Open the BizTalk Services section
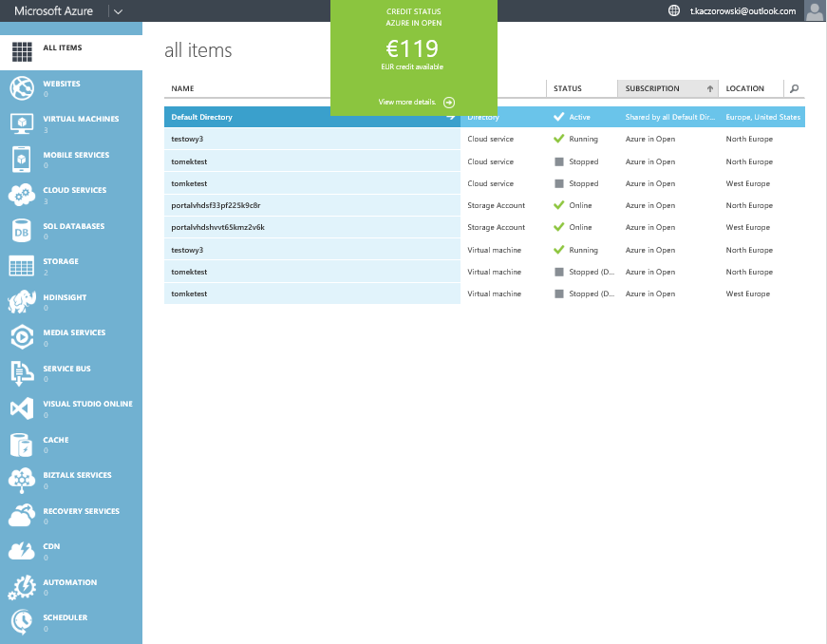The height and width of the screenshot is (644, 827). click(x=71, y=480)
